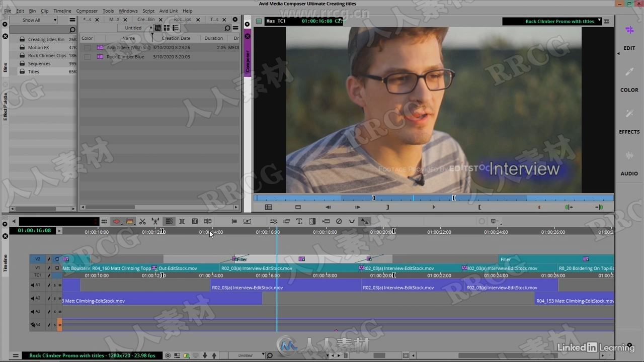Select the Overwrite yellow segment tool
The image size is (644, 362).
coord(129,221)
